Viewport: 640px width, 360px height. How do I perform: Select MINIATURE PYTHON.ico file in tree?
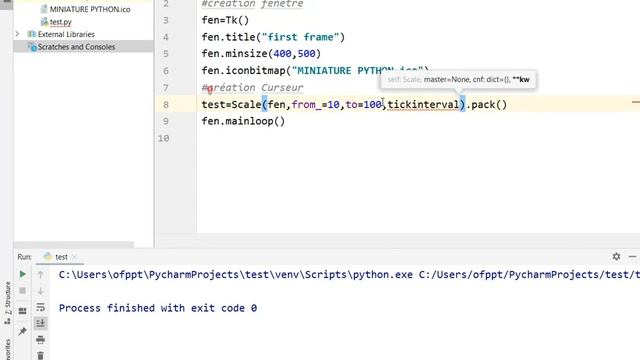[90, 9]
